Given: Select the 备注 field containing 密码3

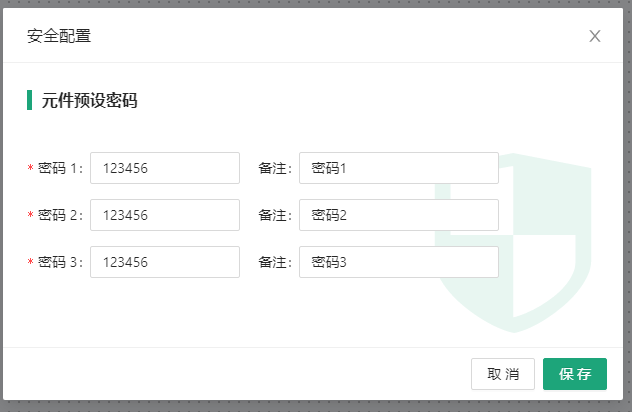Looking at the screenshot, I should [398, 262].
